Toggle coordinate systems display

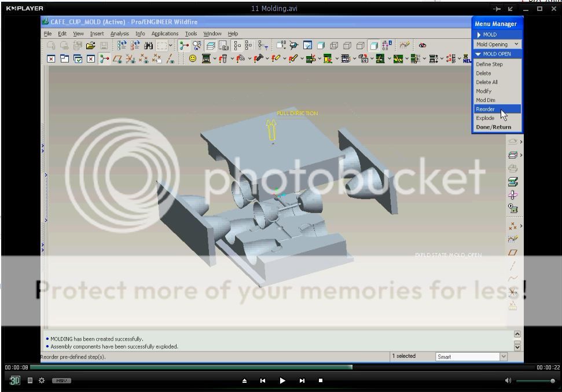131,58
